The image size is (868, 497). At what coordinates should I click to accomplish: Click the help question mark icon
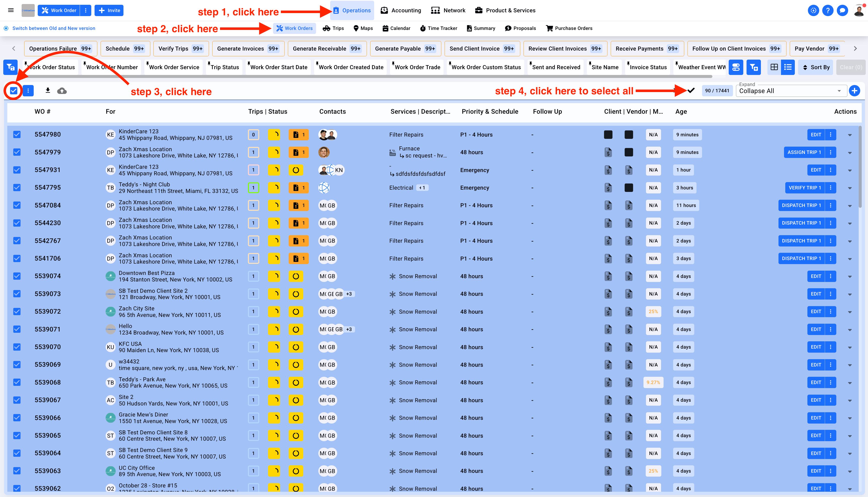tap(828, 11)
